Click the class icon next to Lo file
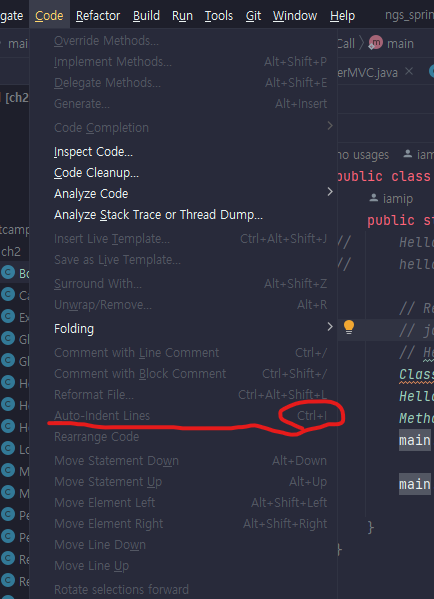Screen dimensions: 434x599 [7, 448]
